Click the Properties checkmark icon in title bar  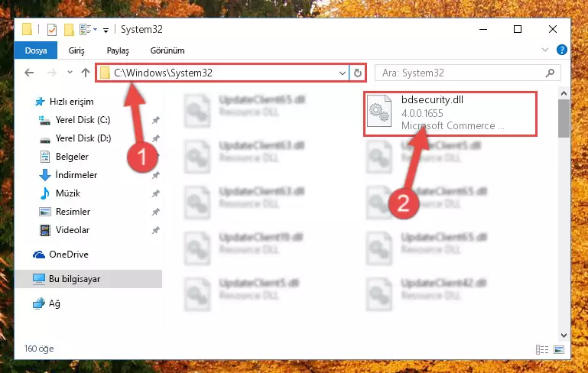(x=52, y=29)
